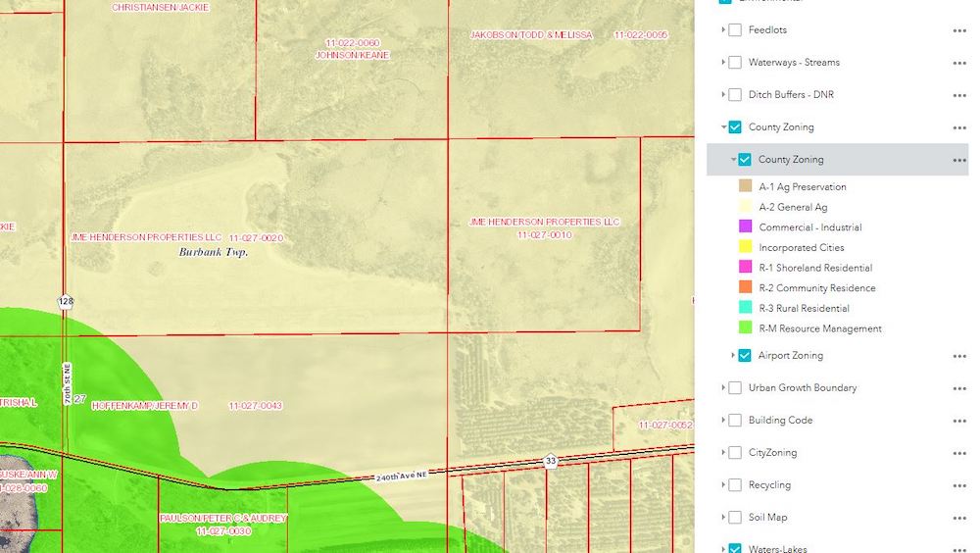Select the Soil Map layer name

(x=767, y=518)
